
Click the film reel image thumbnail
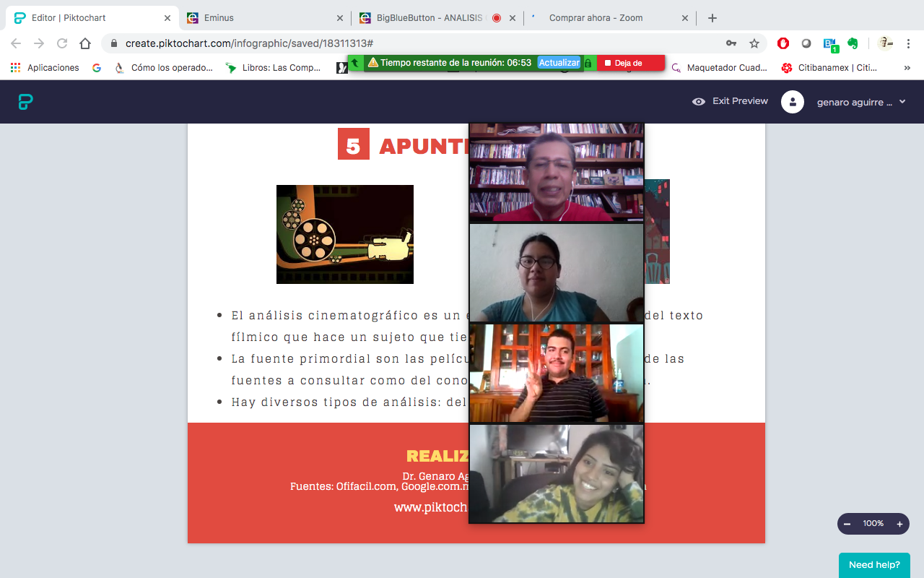coord(345,234)
